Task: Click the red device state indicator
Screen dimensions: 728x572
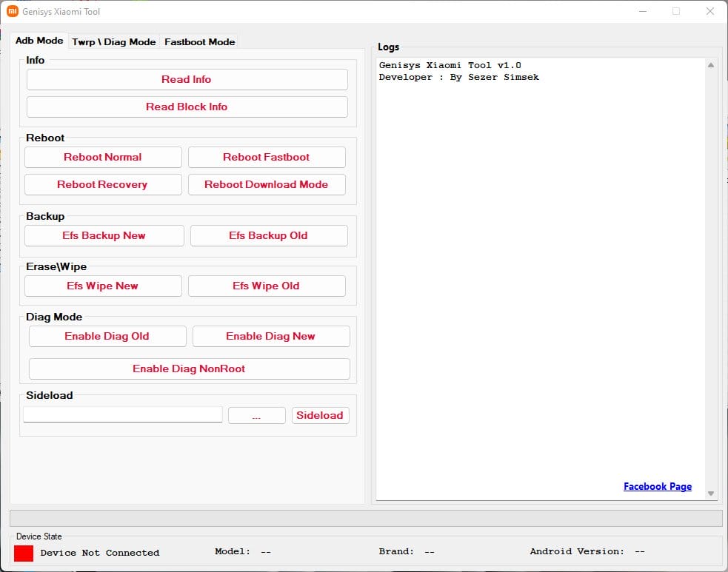Action: tap(24, 554)
